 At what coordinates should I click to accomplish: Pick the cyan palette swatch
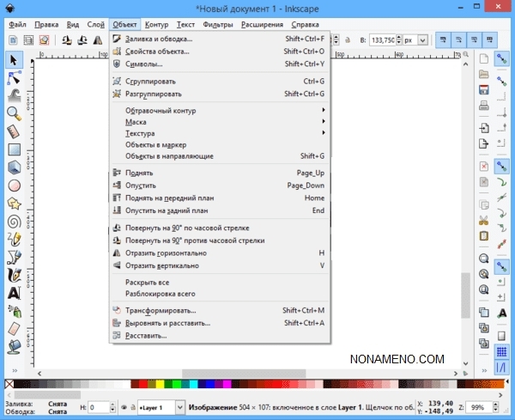pos(193,384)
